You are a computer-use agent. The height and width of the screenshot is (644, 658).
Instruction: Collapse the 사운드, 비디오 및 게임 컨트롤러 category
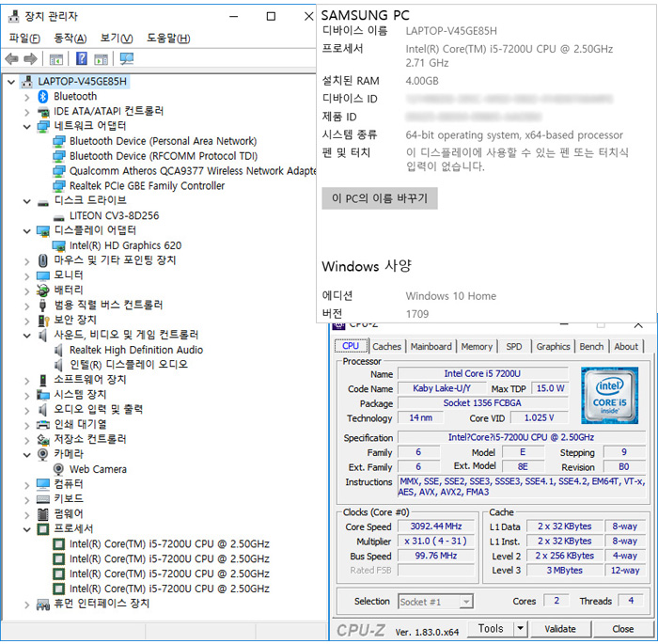(27, 336)
